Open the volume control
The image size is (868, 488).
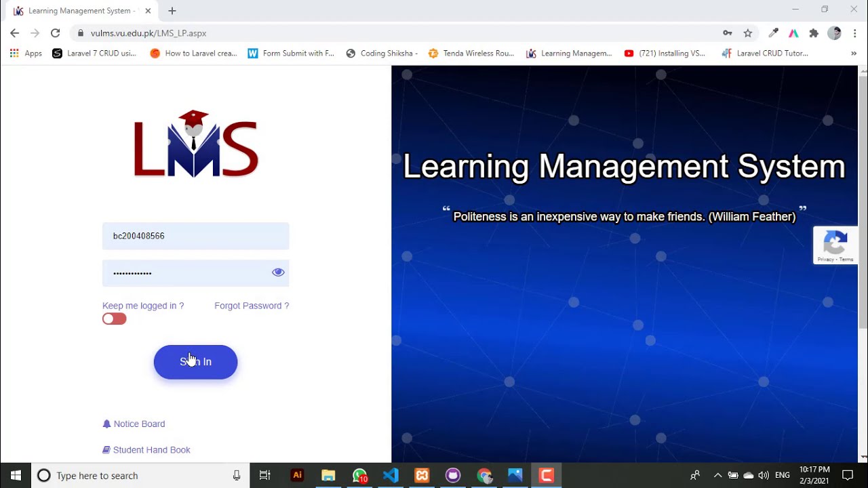(764, 476)
